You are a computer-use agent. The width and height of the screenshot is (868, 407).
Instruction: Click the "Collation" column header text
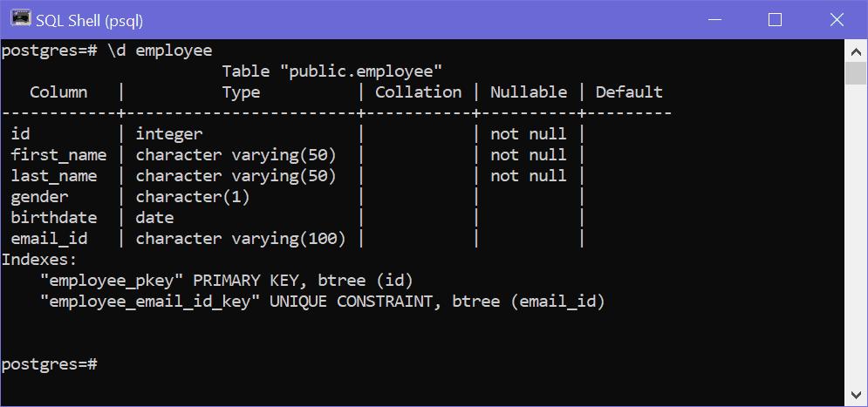pos(418,92)
